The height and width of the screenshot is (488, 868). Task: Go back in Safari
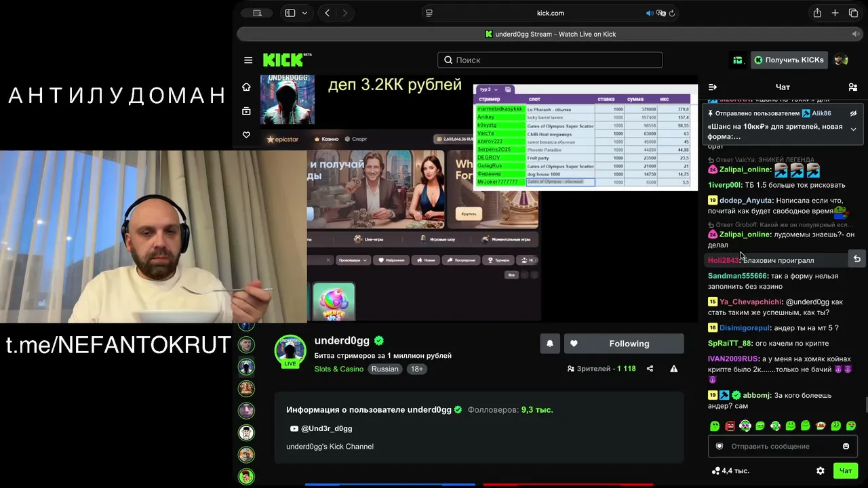coord(328,13)
